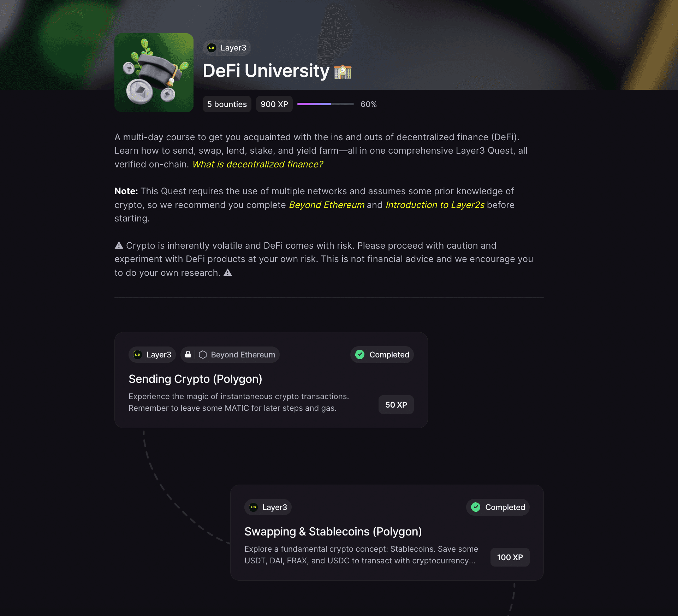Click green checkmark on Swapping & Stablecoins card

[476, 507]
